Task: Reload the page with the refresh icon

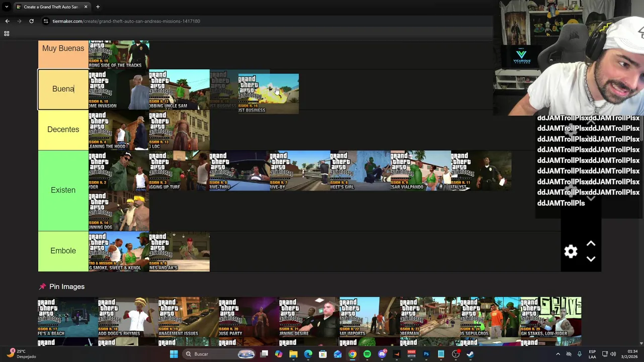Action: click(31, 21)
